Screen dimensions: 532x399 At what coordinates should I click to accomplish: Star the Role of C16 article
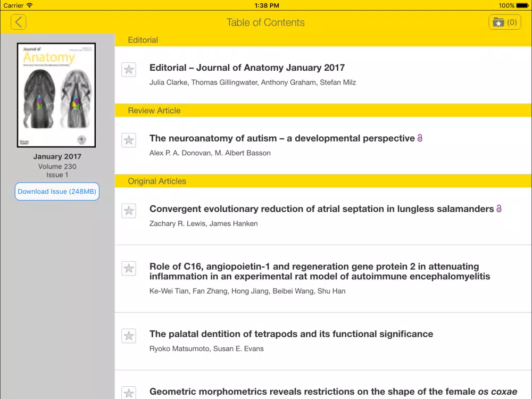tap(129, 268)
